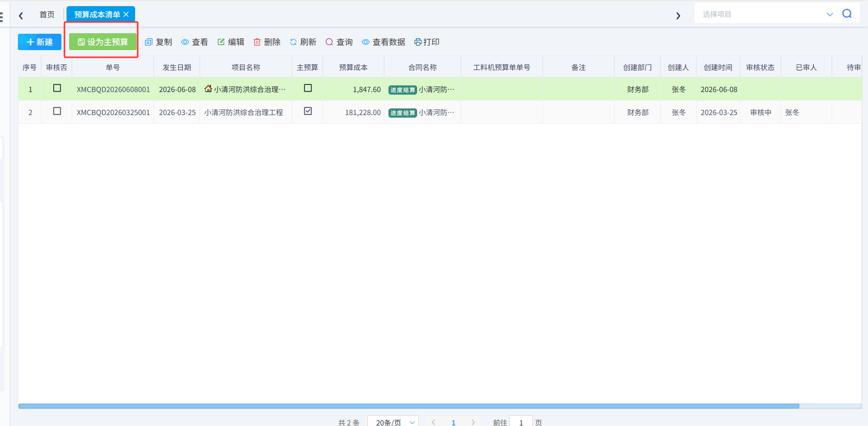Click the 进度结算 tag in row 2
868x426 pixels.
point(402,113)
